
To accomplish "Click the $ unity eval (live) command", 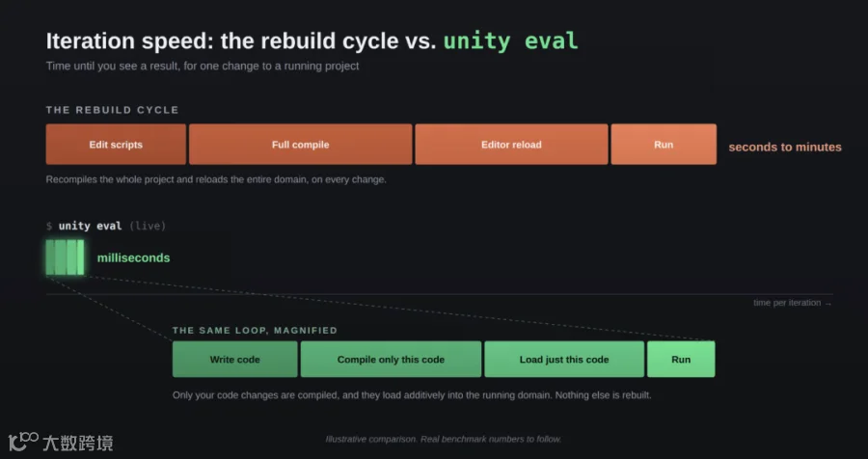I will (106, 226).
